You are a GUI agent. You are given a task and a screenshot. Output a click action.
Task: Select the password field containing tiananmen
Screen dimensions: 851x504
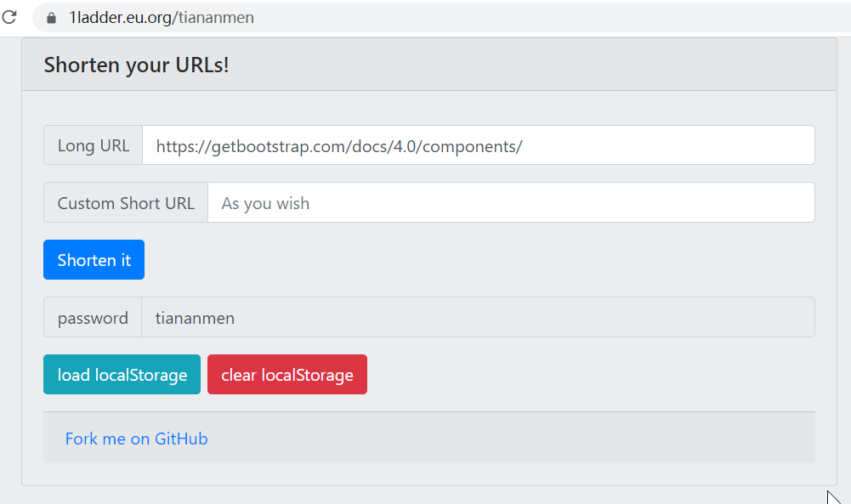point(476,318)
